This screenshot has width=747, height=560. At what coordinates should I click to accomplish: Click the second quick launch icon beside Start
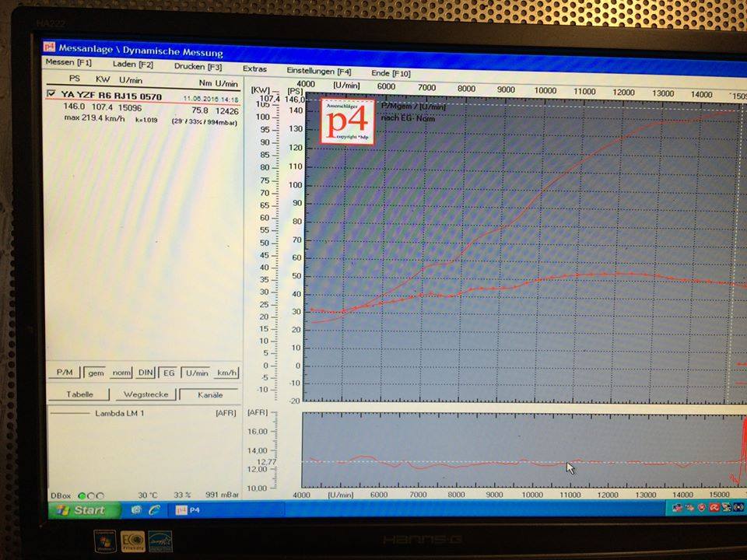[x=153, y=510]
